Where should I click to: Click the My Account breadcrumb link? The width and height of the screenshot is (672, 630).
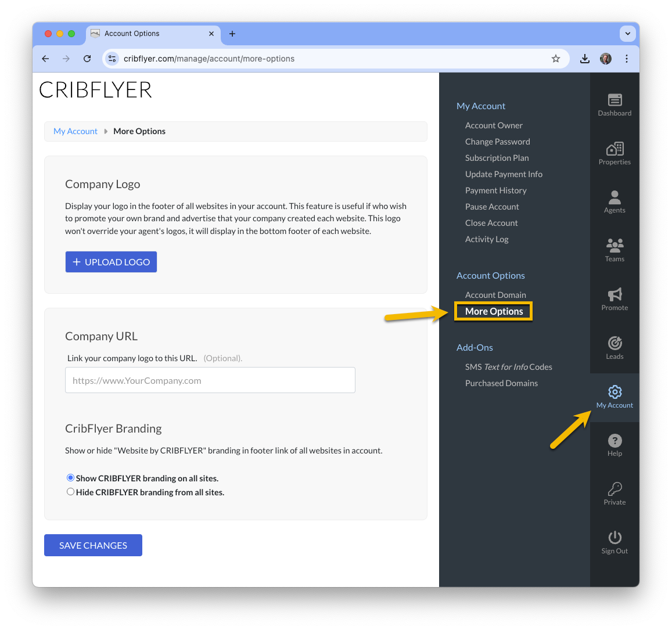pos(76,131)
